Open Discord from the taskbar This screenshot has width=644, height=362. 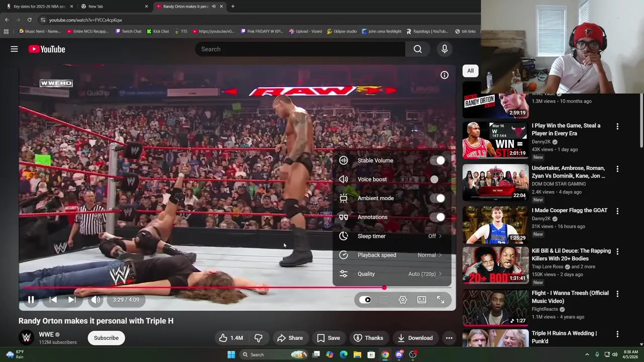399,354
